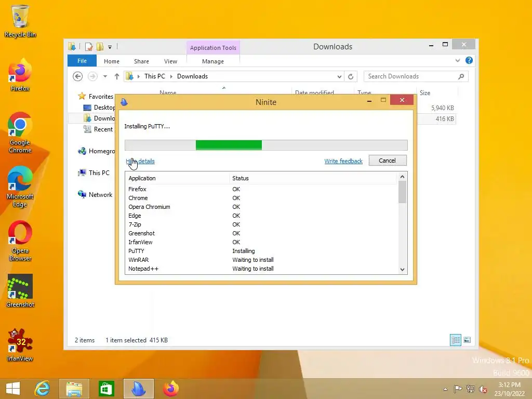Click the Ninite installation progress bar
532x399 pixels.
point(266,145)
